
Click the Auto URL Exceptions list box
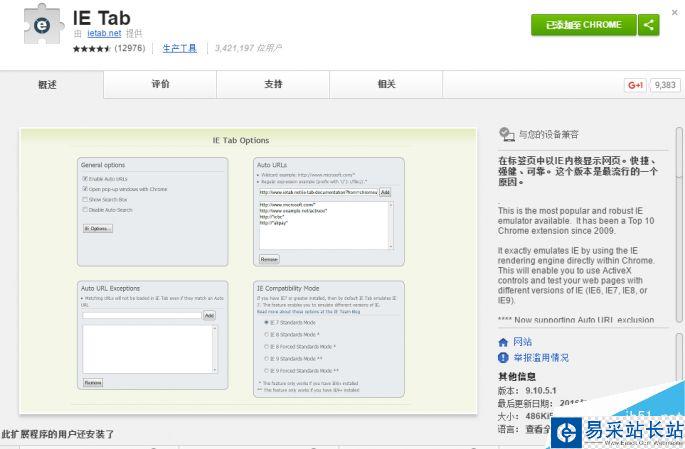coord(150,349)
